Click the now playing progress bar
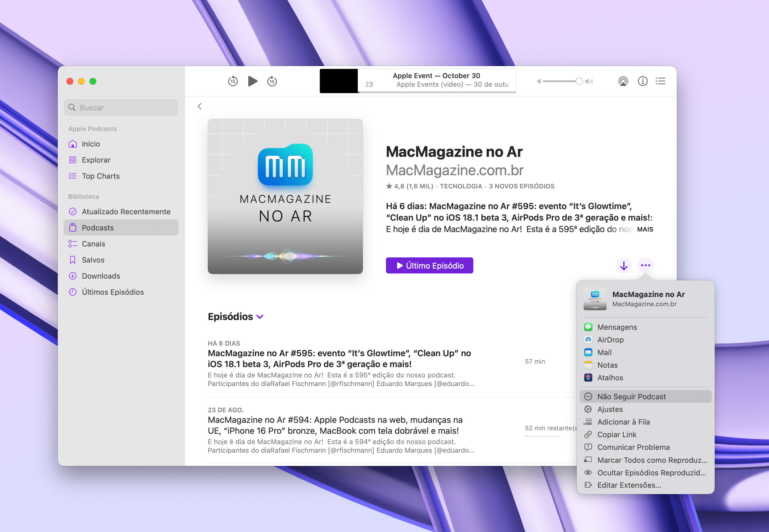 (x=437, y=92)
